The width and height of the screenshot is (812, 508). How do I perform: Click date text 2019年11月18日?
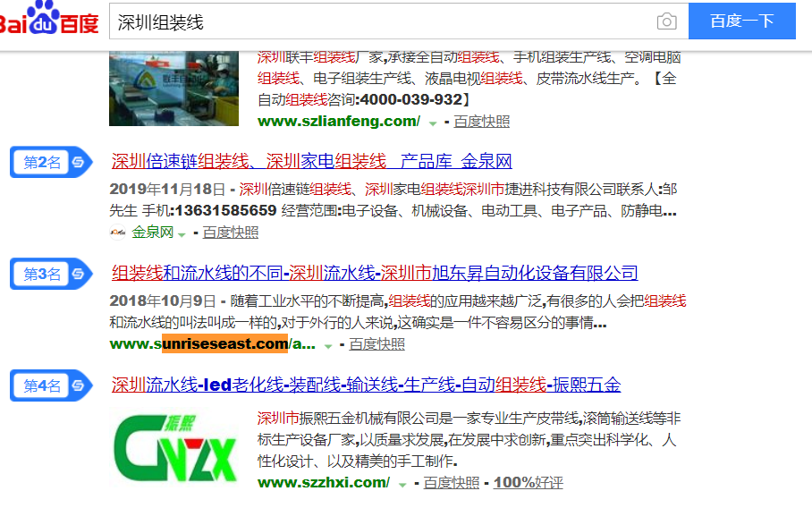pos(167,189)
